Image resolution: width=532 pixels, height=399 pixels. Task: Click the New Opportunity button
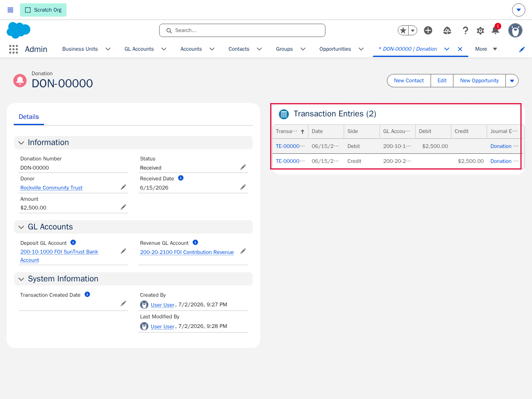[x=479, y=81]
